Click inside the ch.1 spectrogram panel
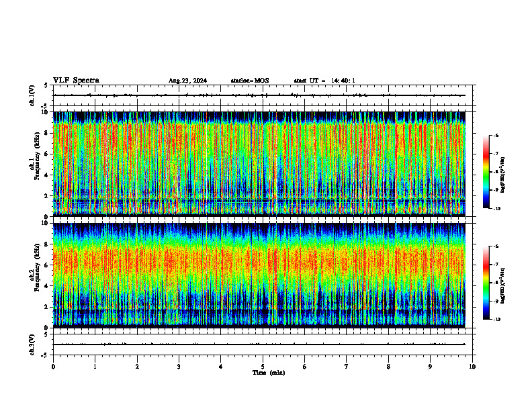This screenshot has width=532, height=411. point(259,164)
